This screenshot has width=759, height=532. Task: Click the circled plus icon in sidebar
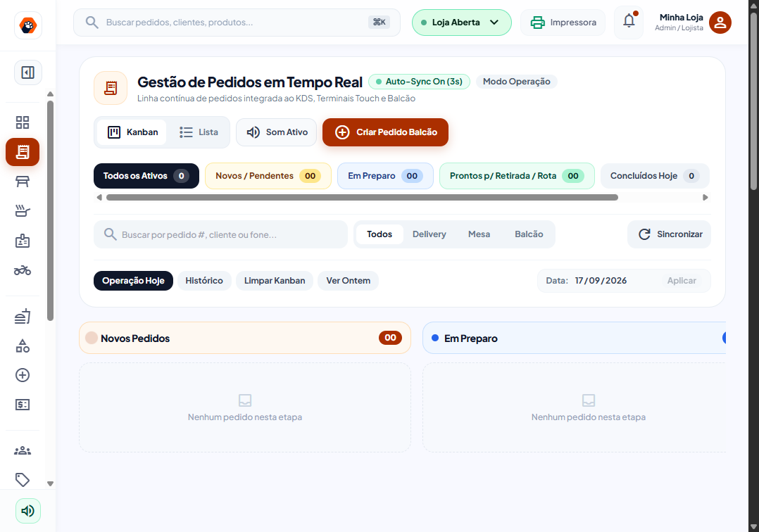click(x=23, y=375)
